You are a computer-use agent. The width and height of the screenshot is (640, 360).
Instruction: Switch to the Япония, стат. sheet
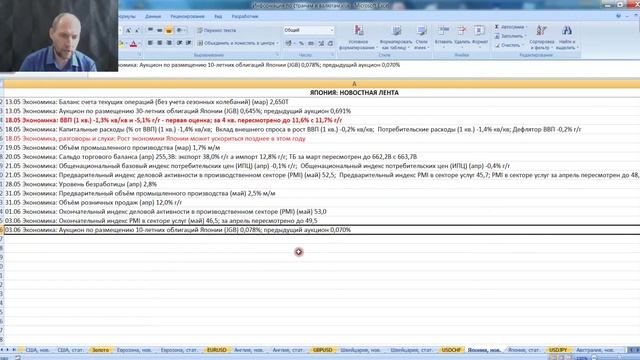point(524,350)
